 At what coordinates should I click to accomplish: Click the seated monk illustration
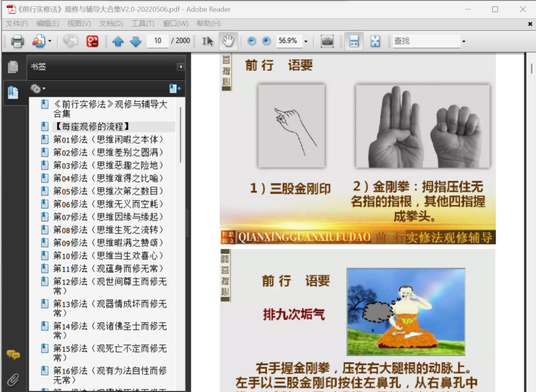pyautogui.click(x=406, y=312)
